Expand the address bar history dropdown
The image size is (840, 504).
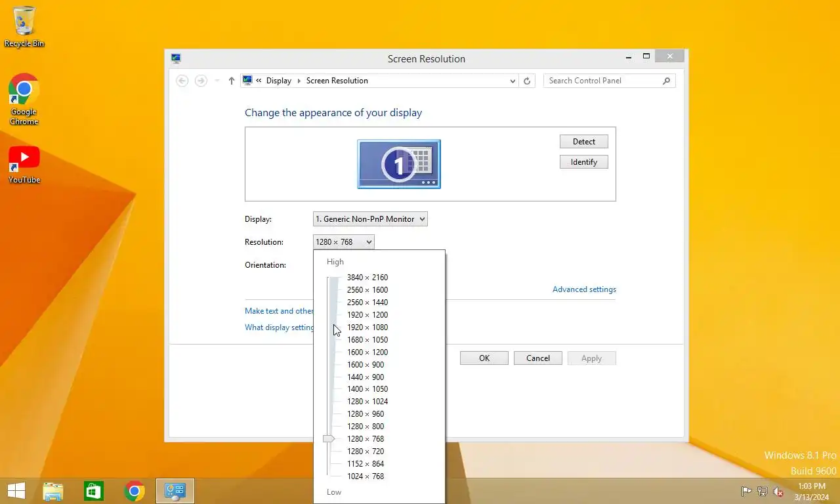coord(513,81)
